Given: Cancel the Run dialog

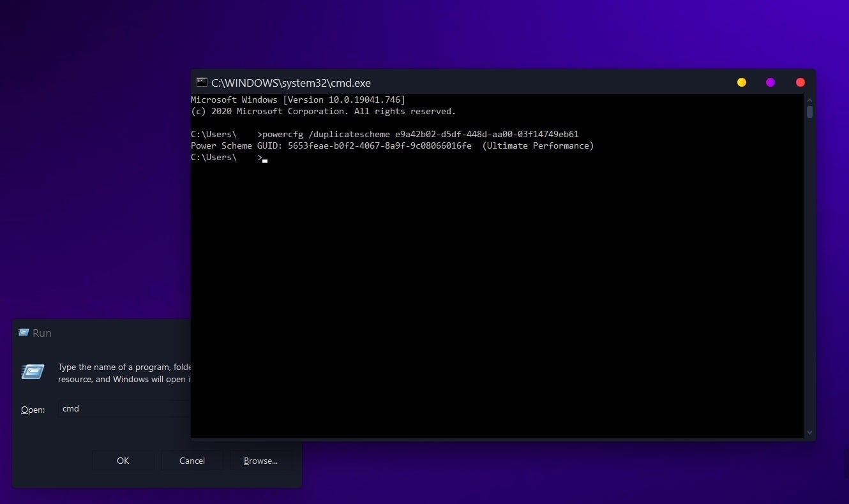Looking at the screenshot, I should tap(192, 461).
